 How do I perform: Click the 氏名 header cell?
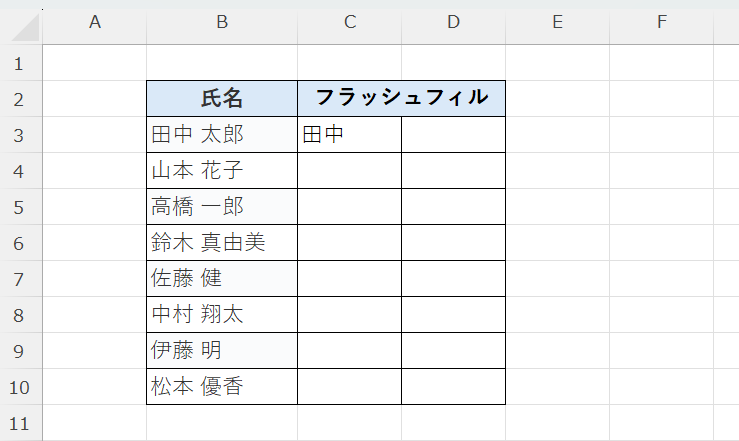[x=221, y=98]
